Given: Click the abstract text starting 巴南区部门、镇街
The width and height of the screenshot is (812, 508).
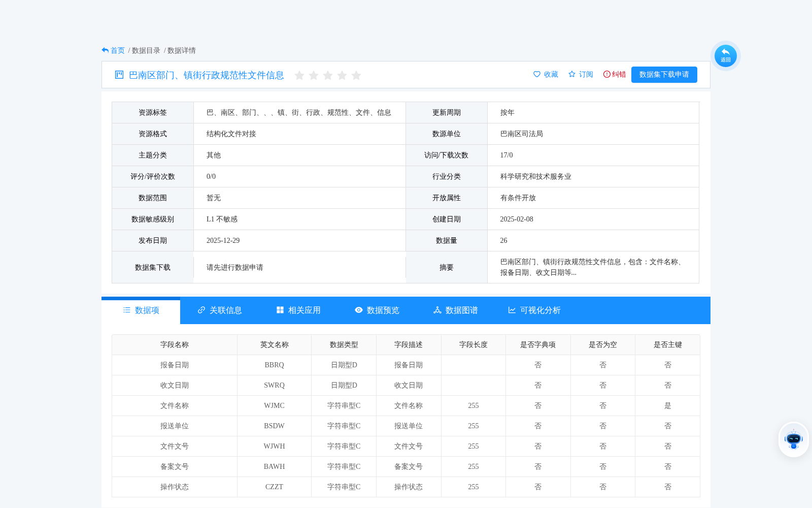Looking at the screenshot, I should 592,267.
